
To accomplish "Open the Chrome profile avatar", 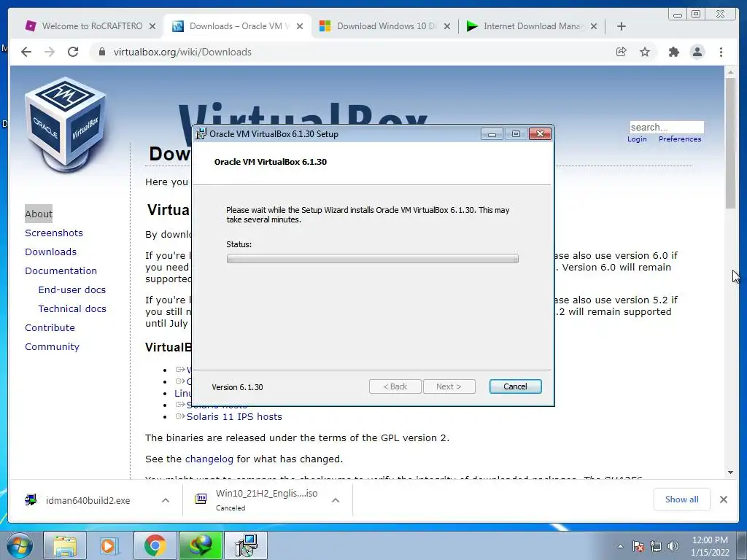I will point(697,52).
